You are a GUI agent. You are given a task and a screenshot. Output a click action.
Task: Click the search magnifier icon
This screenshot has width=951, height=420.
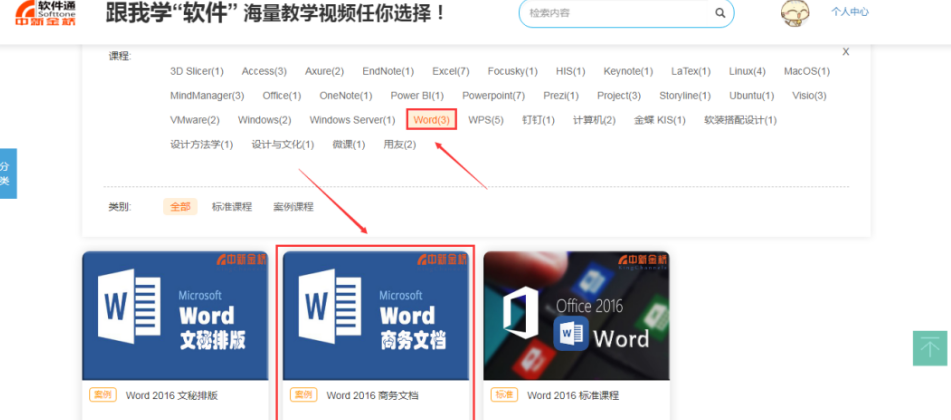tap(720, 13)
